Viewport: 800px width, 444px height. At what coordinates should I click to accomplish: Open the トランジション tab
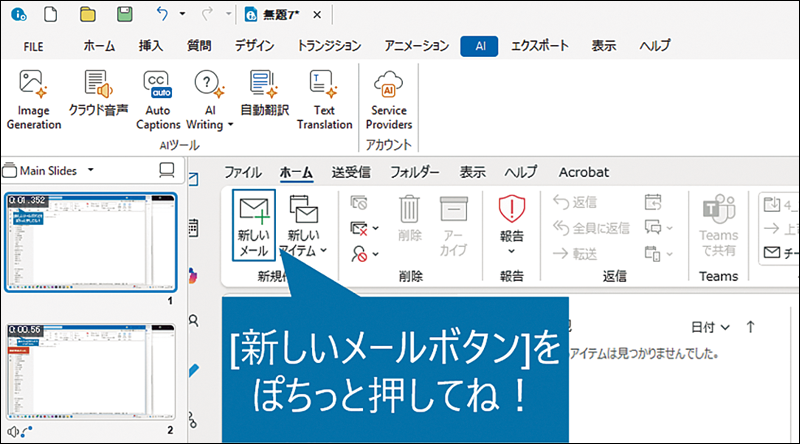[x=329, y=45]
